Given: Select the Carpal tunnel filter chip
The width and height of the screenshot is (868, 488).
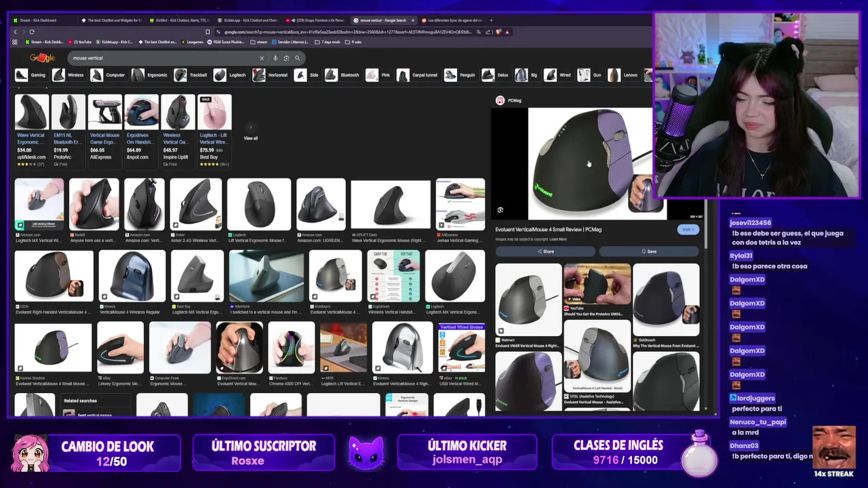Looking at the screenshot, I should click(418, 75).
